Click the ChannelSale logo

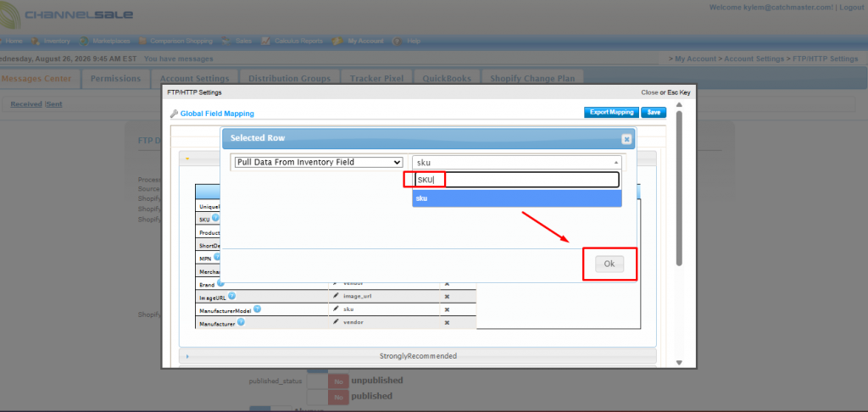pos(66,15)
